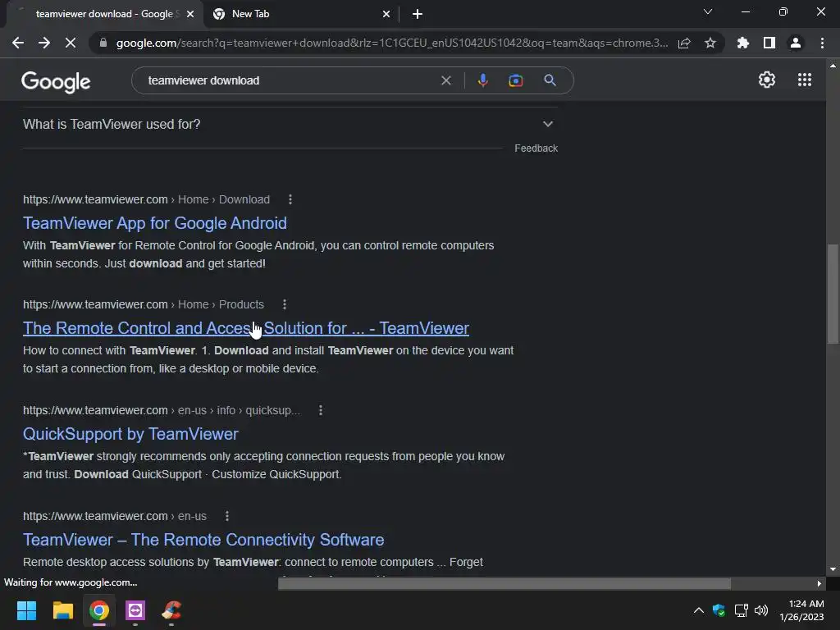The image size is (840, 630).
Task: Open Google search settings gear
Action: [x=767, y=80]
